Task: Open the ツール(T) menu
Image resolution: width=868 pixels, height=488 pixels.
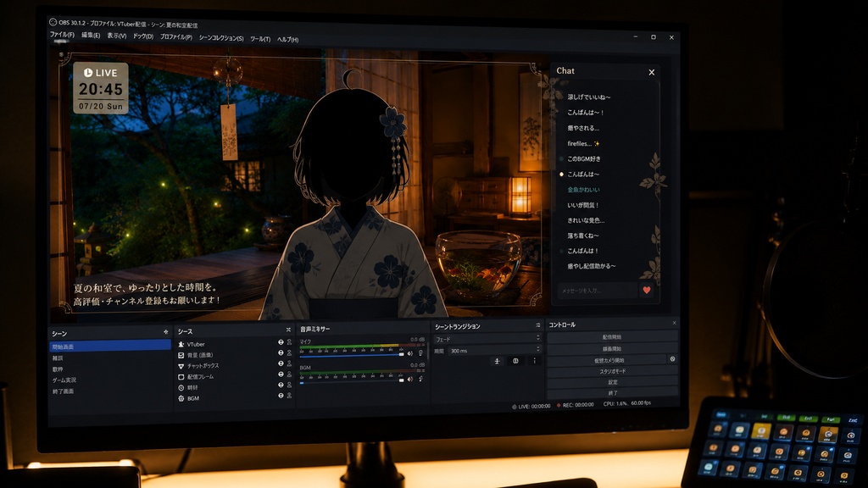Action: coord(260,39)
